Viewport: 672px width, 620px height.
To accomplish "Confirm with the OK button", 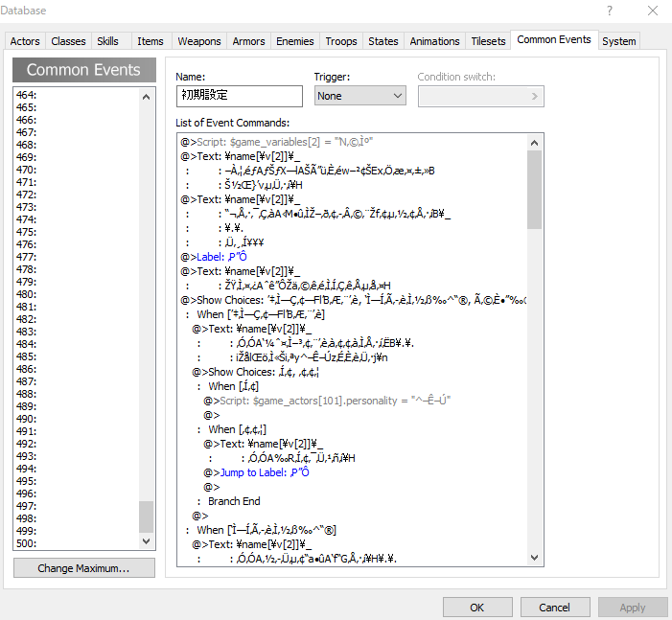I will coord(477,608).
